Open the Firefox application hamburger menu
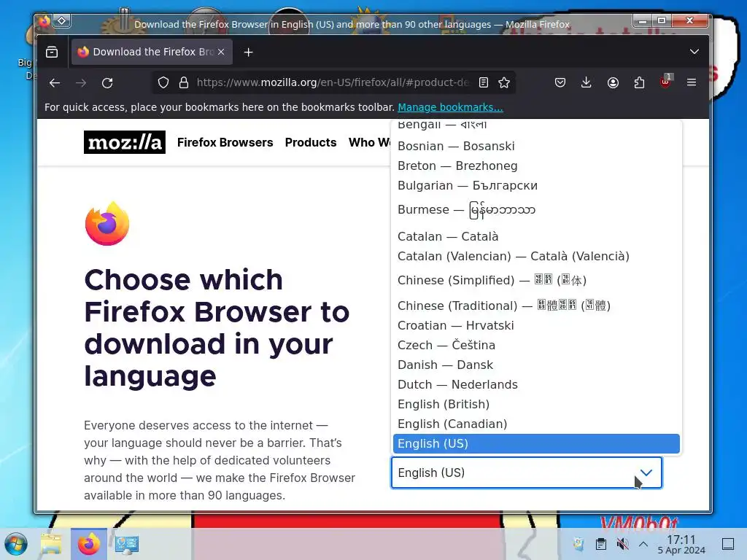 click(692, 83)
